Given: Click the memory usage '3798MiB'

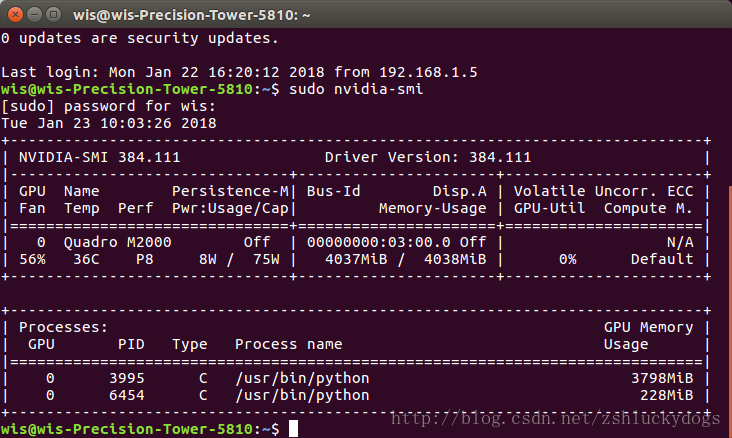Looking at the screenshot, I should click(x=662, y=378).
